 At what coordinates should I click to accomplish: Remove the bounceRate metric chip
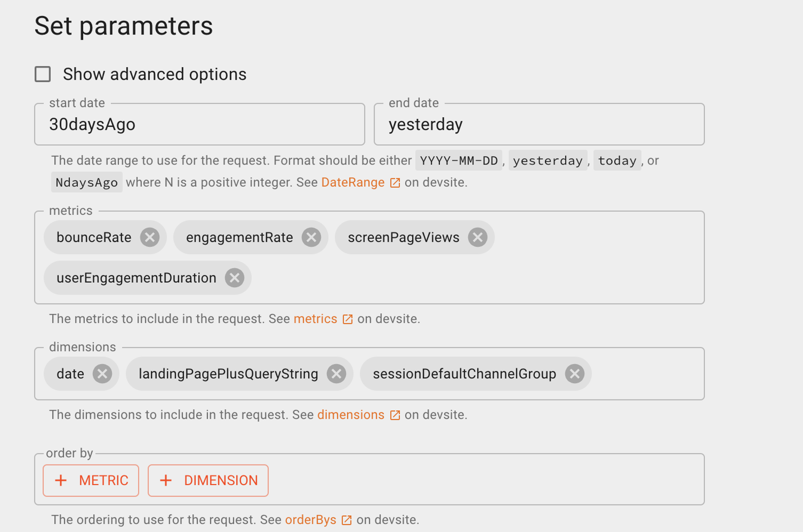click(149, 237)
